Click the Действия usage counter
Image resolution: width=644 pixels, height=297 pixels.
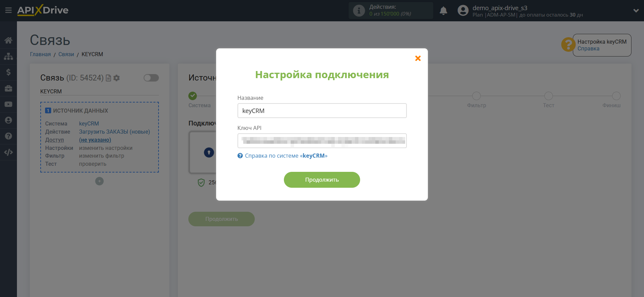[391, 10]
